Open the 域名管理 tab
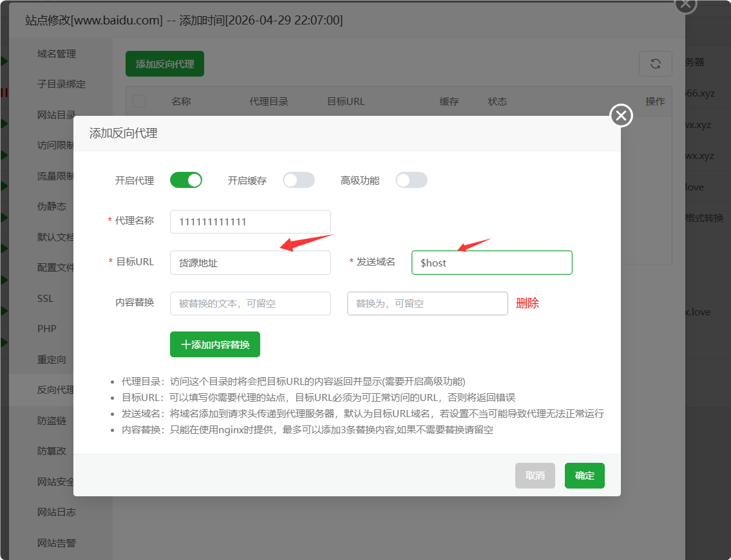This screenshot has height=560, width=731. click(57, 54)
